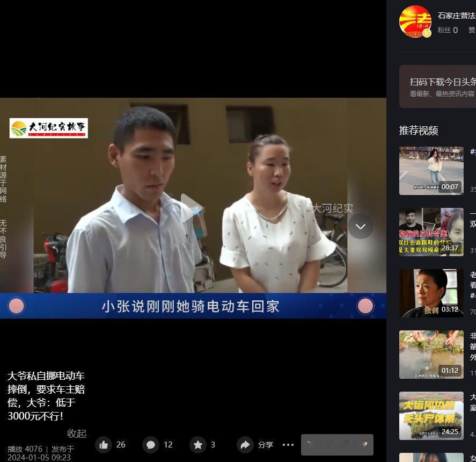Click the 扫码下载今日头条 download banner

pyautogui.click(x=437, y=86)
